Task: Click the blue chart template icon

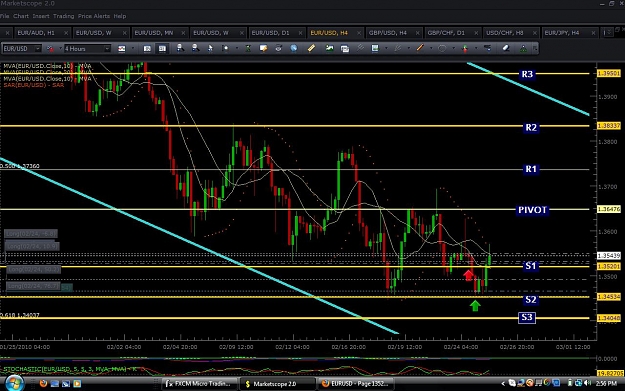Action: (x=375, y=49)
